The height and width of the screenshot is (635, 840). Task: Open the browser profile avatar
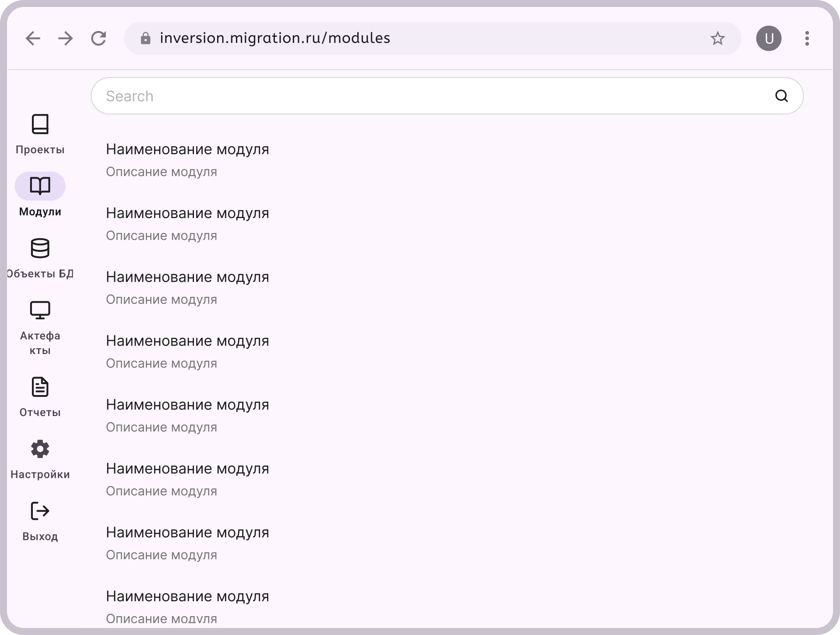(769, 39)
